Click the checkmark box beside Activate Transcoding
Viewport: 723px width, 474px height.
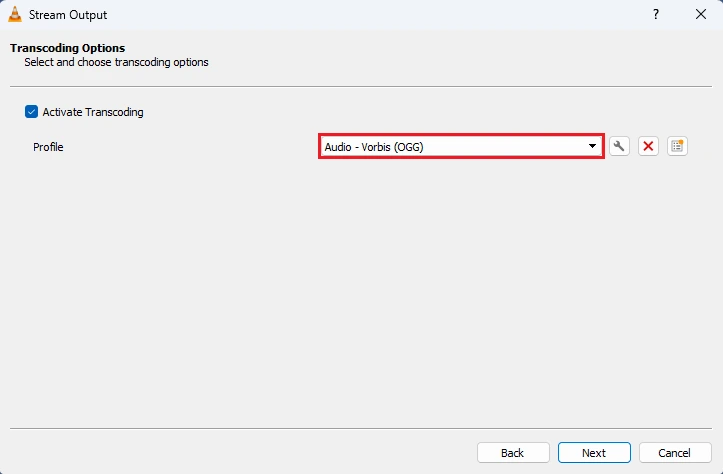pyautogui.click(x=31, y=112)
